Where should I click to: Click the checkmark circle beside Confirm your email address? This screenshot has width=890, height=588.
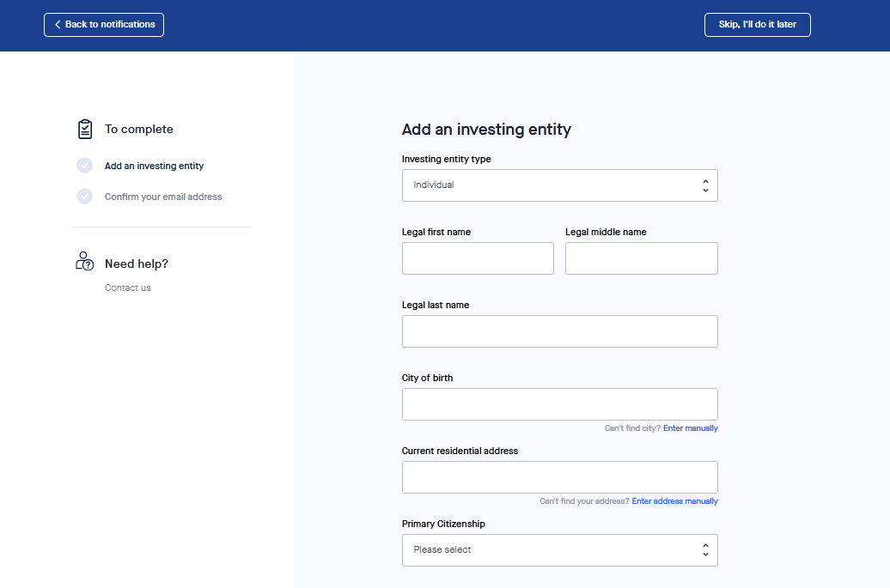[84, 197]
